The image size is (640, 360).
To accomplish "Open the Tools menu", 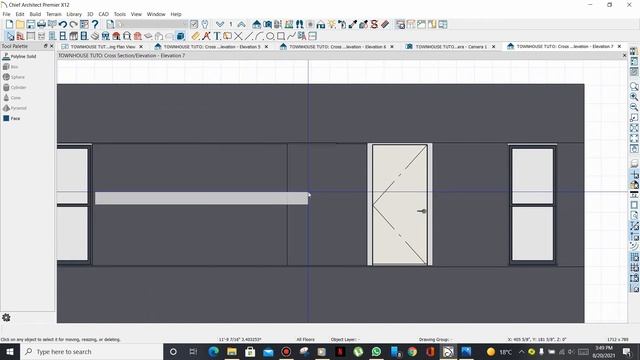I will (x=120, y=14).
